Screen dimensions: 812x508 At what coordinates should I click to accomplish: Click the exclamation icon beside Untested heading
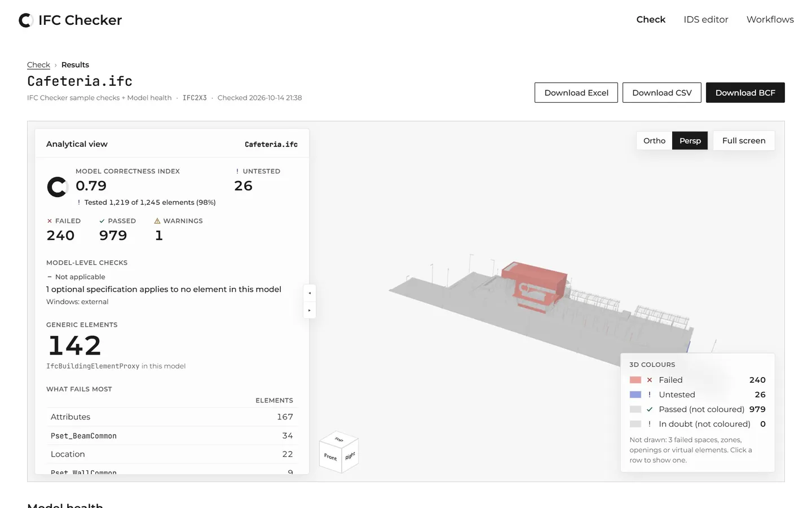pyautogui.click(x=237, y=171)
